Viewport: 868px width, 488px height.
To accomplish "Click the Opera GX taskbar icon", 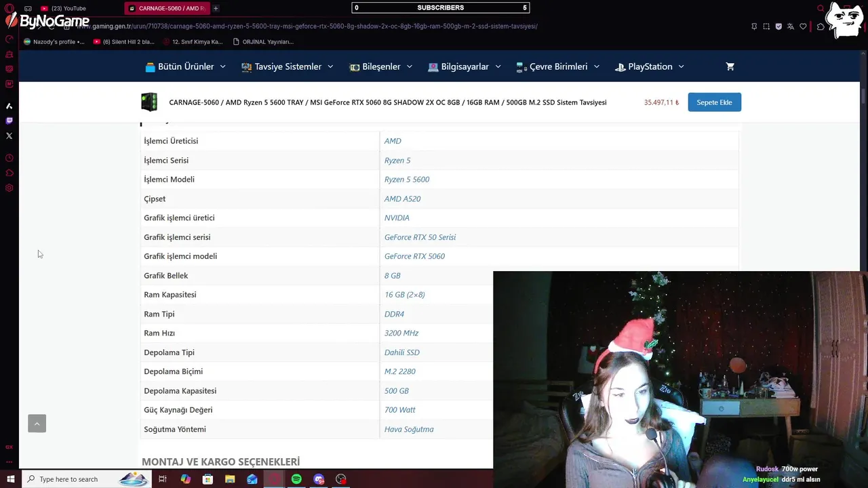I will point(274,479).
